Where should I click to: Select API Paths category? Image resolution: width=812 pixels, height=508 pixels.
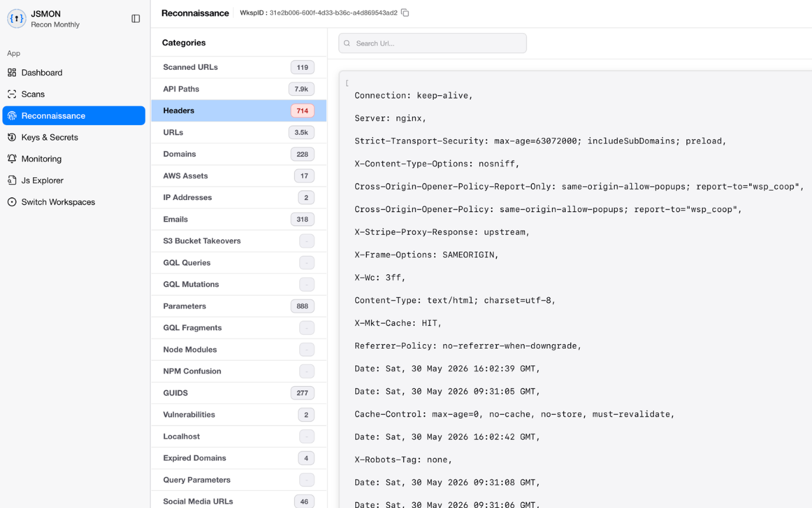(239, 89)
